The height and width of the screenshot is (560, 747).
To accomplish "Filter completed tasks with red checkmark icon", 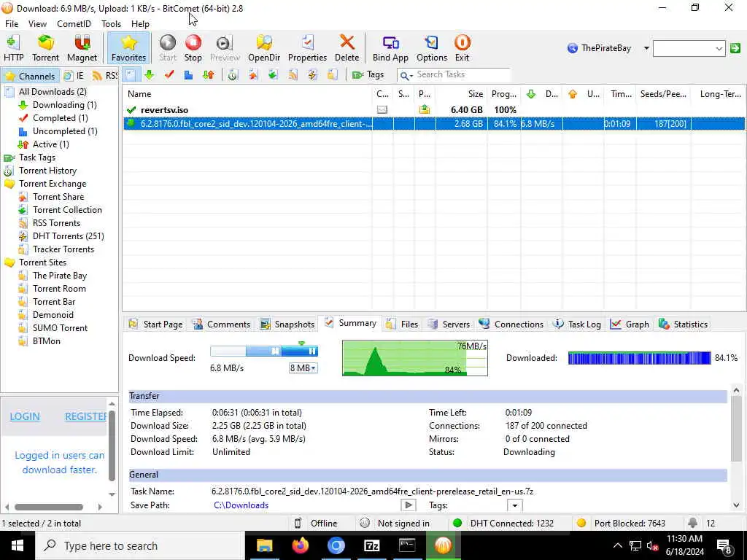I will [169, 75].
